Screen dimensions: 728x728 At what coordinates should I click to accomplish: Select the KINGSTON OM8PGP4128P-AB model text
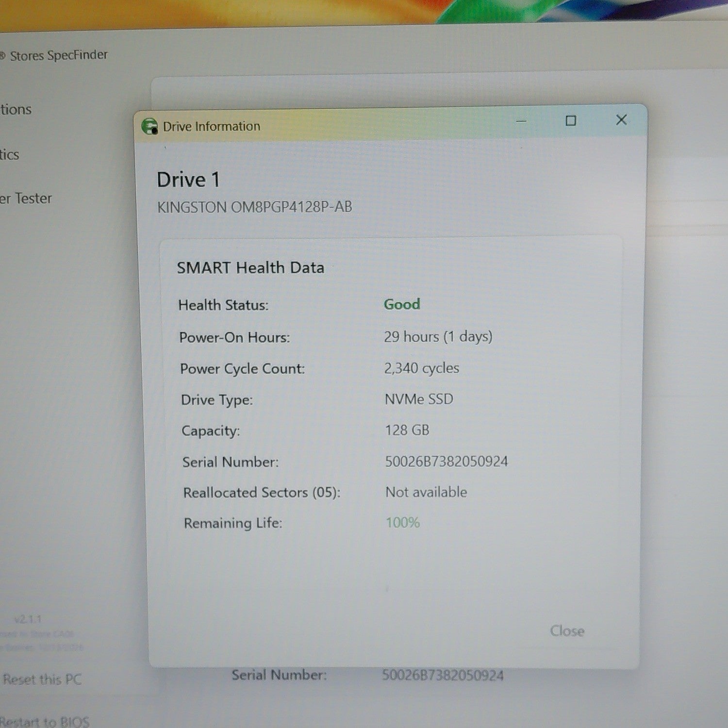click(255, 207)
